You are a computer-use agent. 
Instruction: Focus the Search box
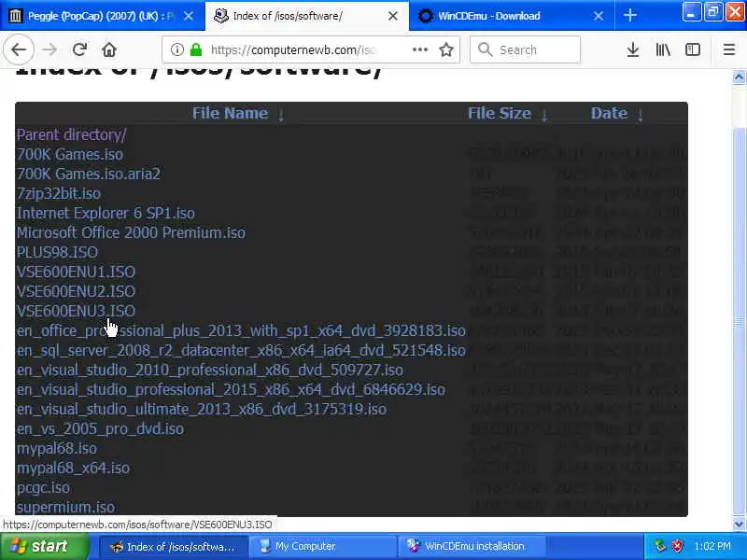coord(525,49)
